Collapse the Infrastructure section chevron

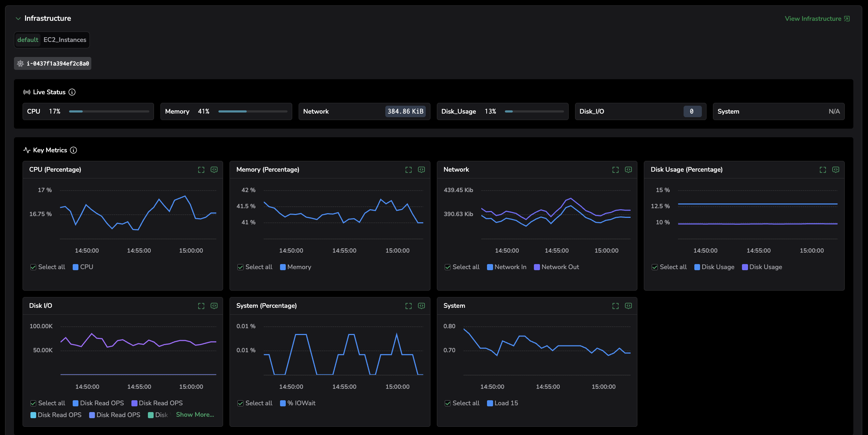[18, 19]
